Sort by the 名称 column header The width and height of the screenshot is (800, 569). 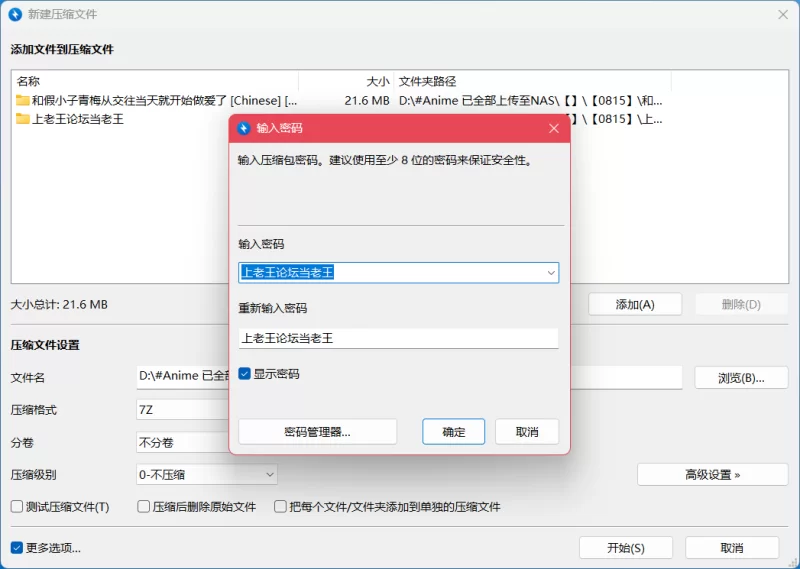click(156, 81)
